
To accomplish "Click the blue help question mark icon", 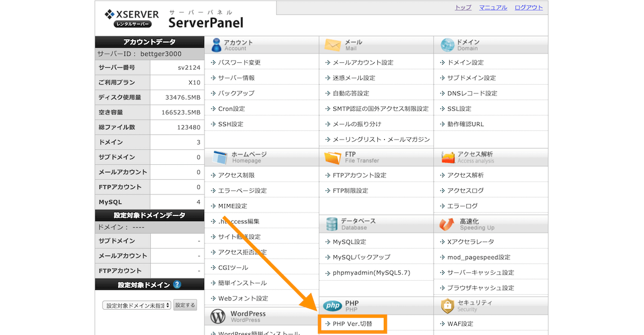I will point(177,285).
